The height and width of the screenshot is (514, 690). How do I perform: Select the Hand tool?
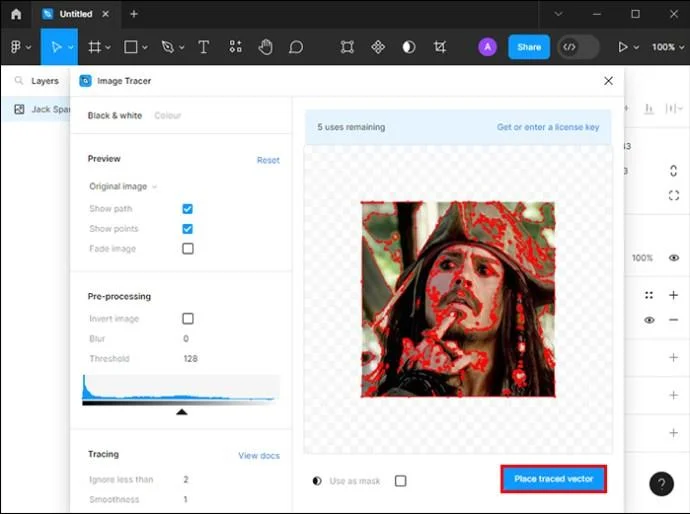click(265, 47)
